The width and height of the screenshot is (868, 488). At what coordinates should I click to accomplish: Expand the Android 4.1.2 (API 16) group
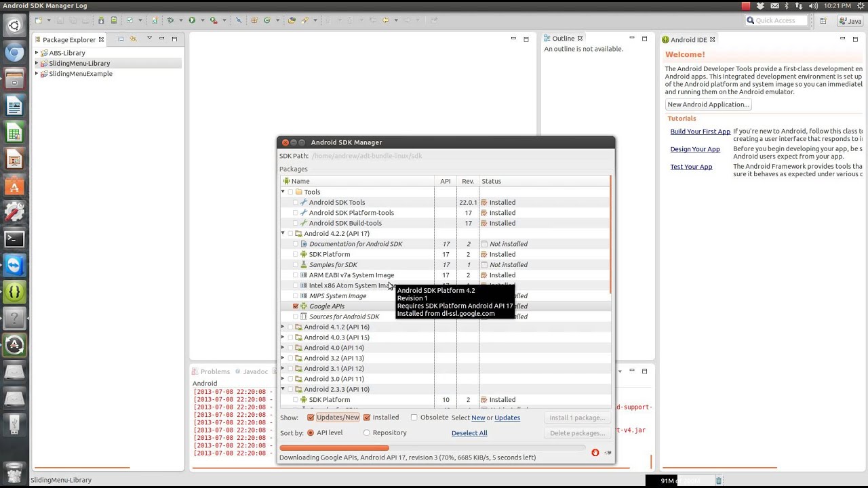coord(283,327)
